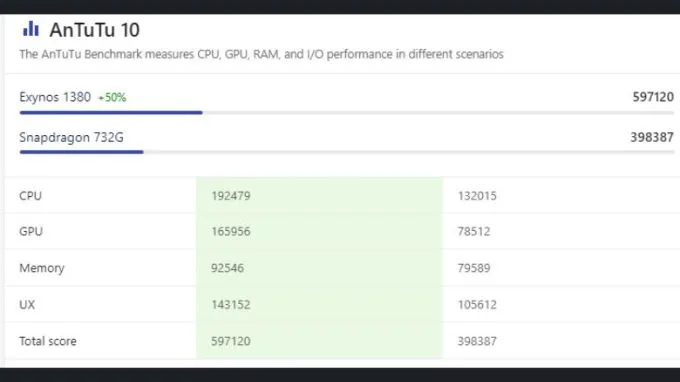Click the +50% green badge
This screenshot has height=382, width=680.
pos(112,98)
